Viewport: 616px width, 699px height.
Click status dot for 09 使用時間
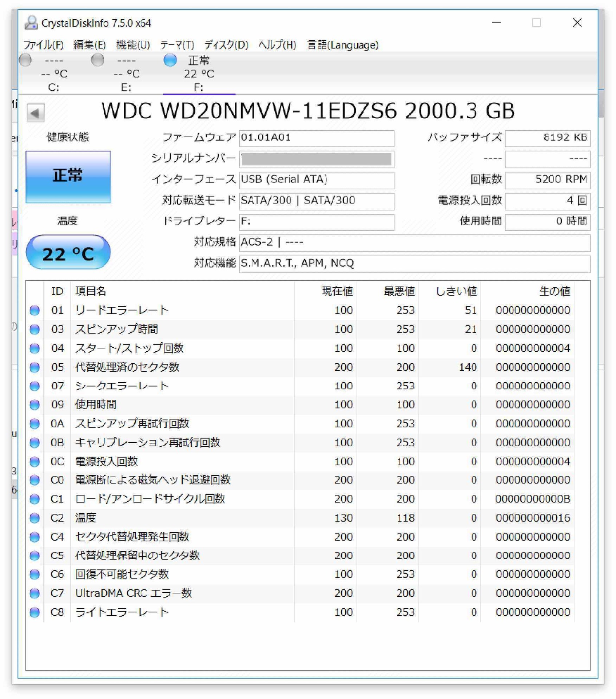click(35, 405)
